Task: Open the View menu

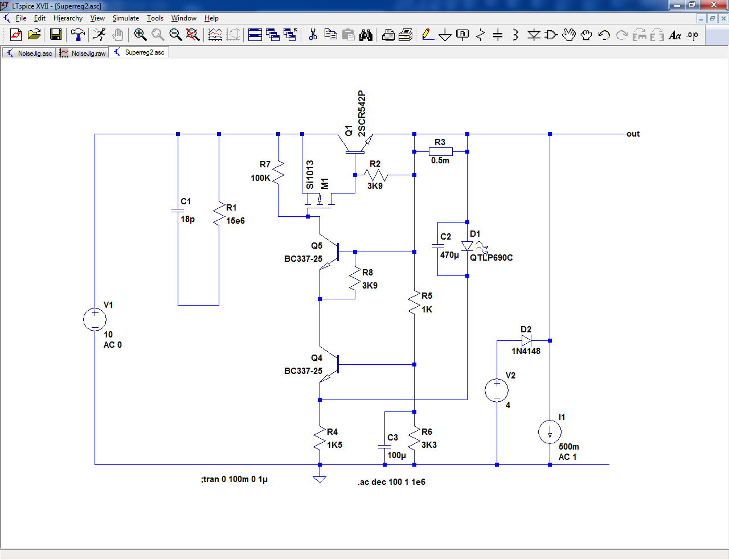Action: pos(97,18)
